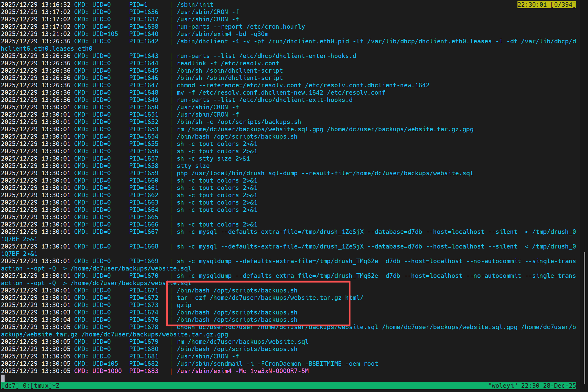The image size is (588, 392).
Task: Click the PID=1652 /bin/sh -c backups.sh line
Action: (239, 122)
